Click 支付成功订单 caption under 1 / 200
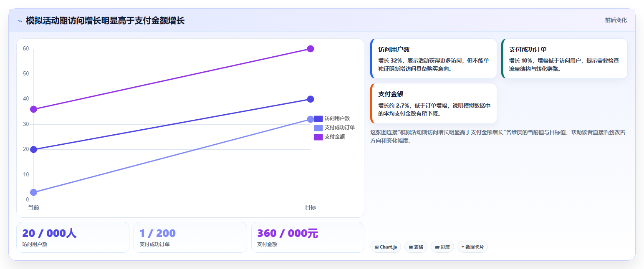 coord(154,244)
